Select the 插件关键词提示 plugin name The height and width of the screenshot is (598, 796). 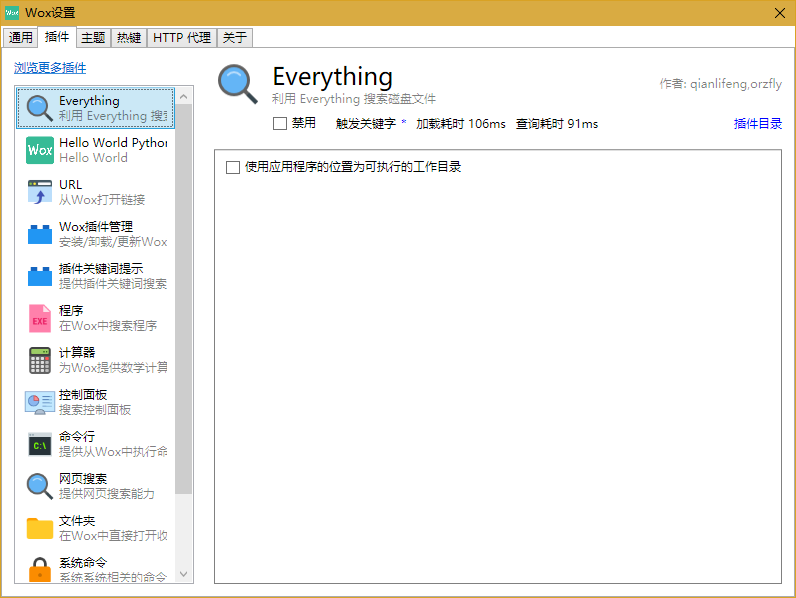[x=101, y=269]
